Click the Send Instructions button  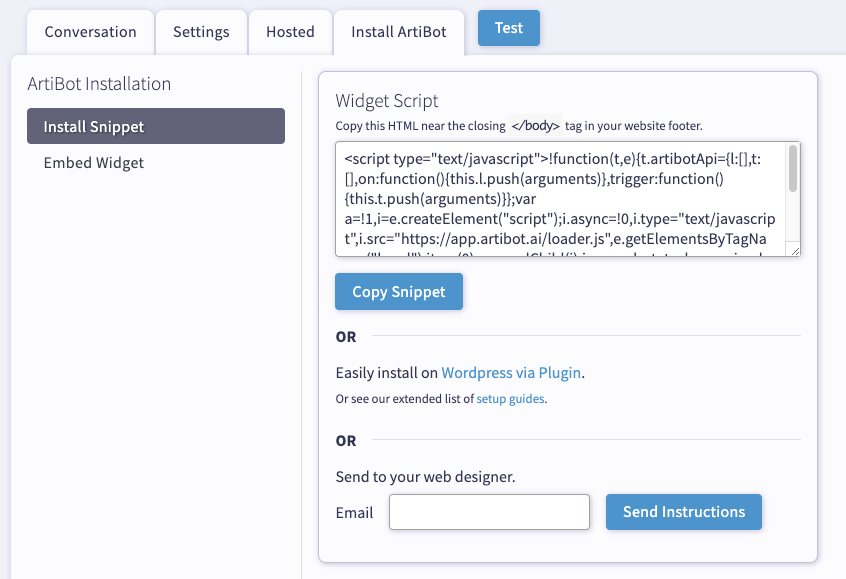[x=684, y=512]
